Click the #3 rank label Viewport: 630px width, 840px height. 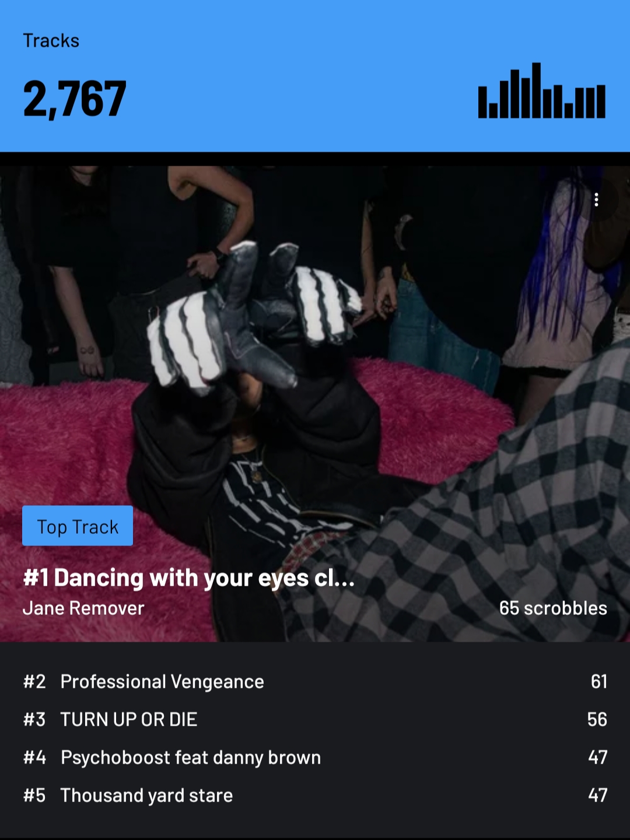pyautogui.click(x=34, y=719)
